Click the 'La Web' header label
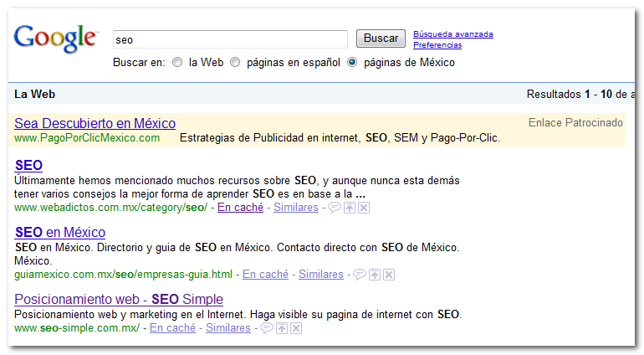This screenshot has width=644, height=355. pos(34,95)
